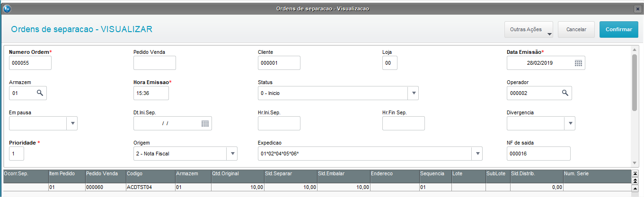Screen dimensions: 644x197
Task: Expand the Expedicao dropdown
Action: [477, 154]
